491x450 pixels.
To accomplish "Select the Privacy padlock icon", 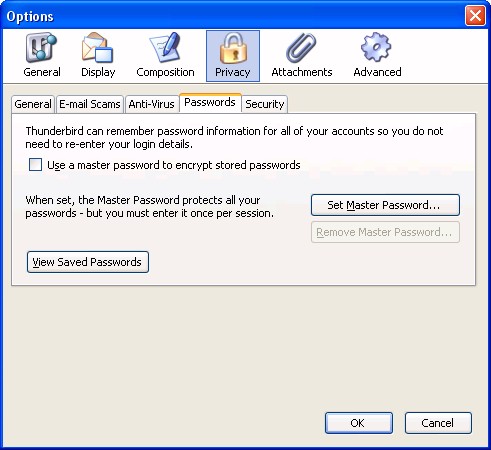I will click(233, 48).
